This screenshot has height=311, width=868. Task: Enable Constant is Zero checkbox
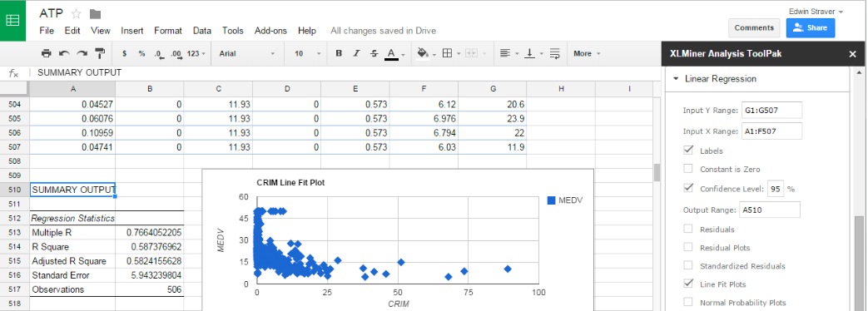click(688, 169)
